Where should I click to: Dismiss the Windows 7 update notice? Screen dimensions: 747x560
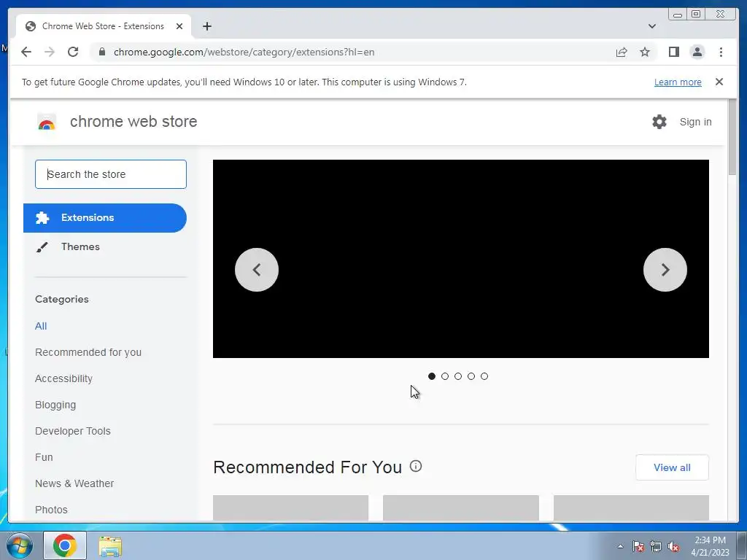(x=719, y=82)
